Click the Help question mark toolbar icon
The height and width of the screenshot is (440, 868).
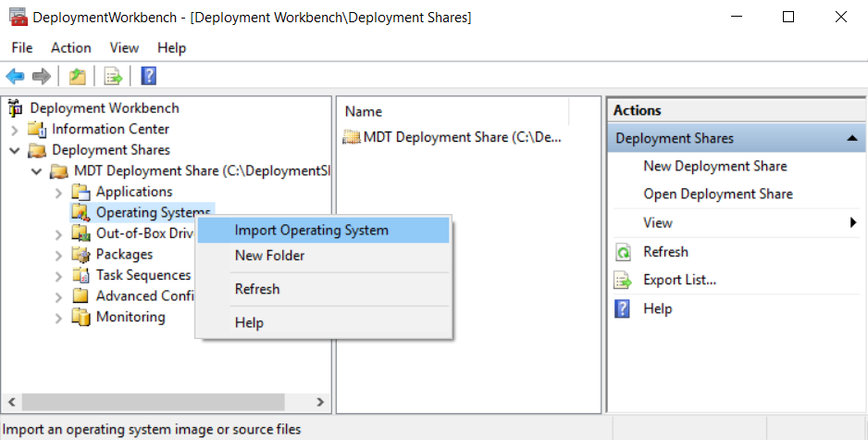[x=148, y=76]
